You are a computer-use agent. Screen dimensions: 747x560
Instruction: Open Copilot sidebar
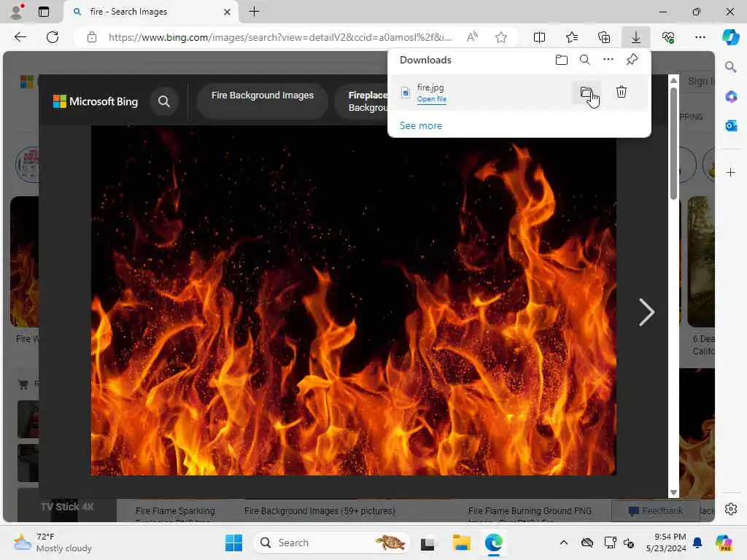coord(730,37)
